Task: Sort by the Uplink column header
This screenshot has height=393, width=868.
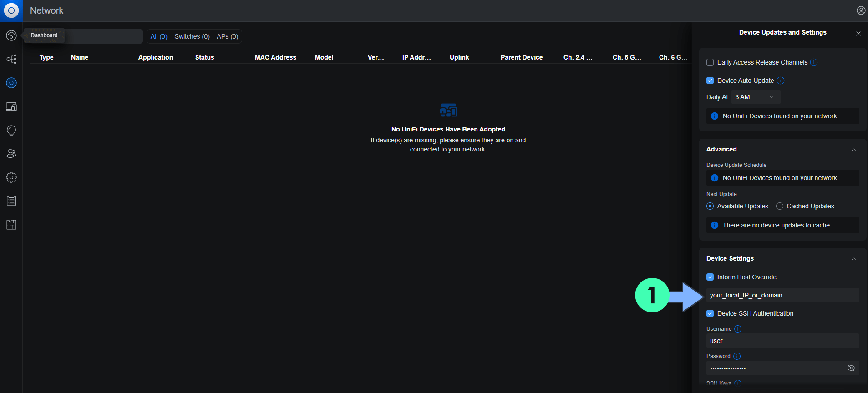Action: (x=459, y=57)
